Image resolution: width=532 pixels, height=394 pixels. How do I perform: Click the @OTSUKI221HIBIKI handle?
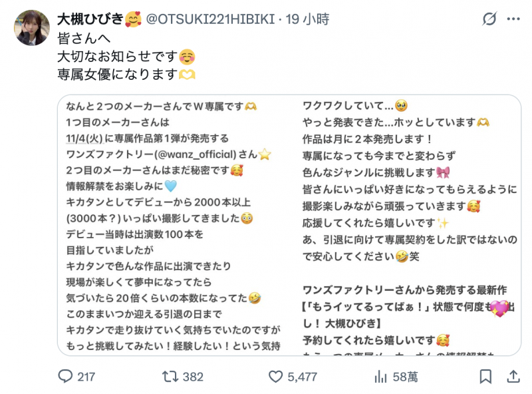coord(210,18)
